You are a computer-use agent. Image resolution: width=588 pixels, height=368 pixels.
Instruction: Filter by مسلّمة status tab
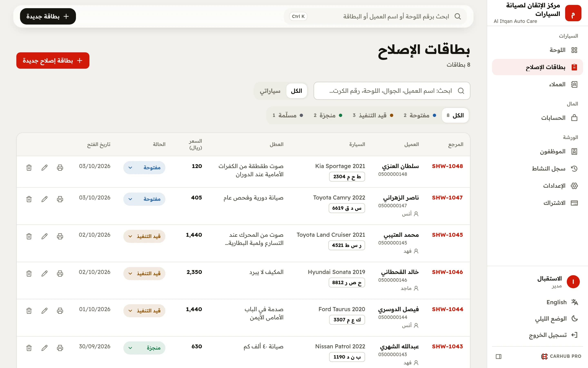coord(288,115)
